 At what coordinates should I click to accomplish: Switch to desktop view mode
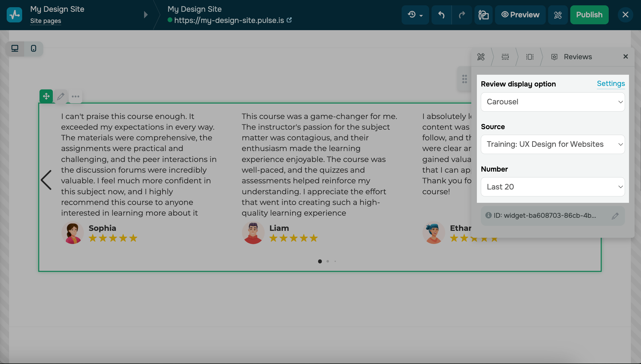[15, 49]
